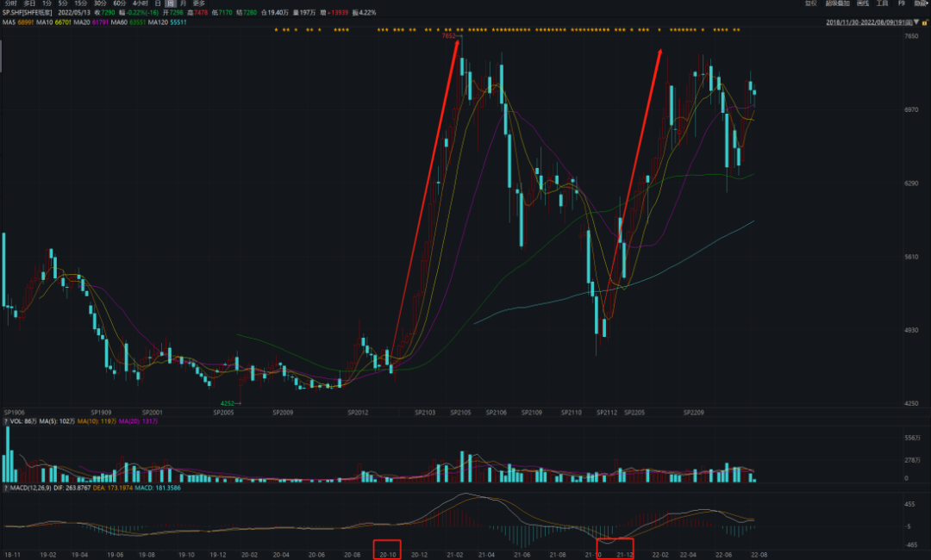Image resolution: width=931 pixels, height=560 pixels.
Task: Click the 7652 high price marker
Action: pyautogui.click(x=448, y=36)
